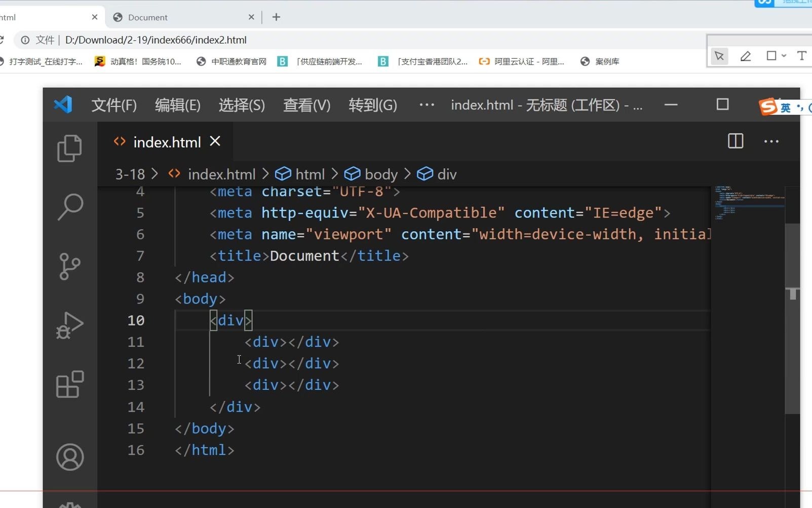Select the pen tool in annotation toolbar
812x508 pixels.
pyautogui.click(x=746, y=56)
